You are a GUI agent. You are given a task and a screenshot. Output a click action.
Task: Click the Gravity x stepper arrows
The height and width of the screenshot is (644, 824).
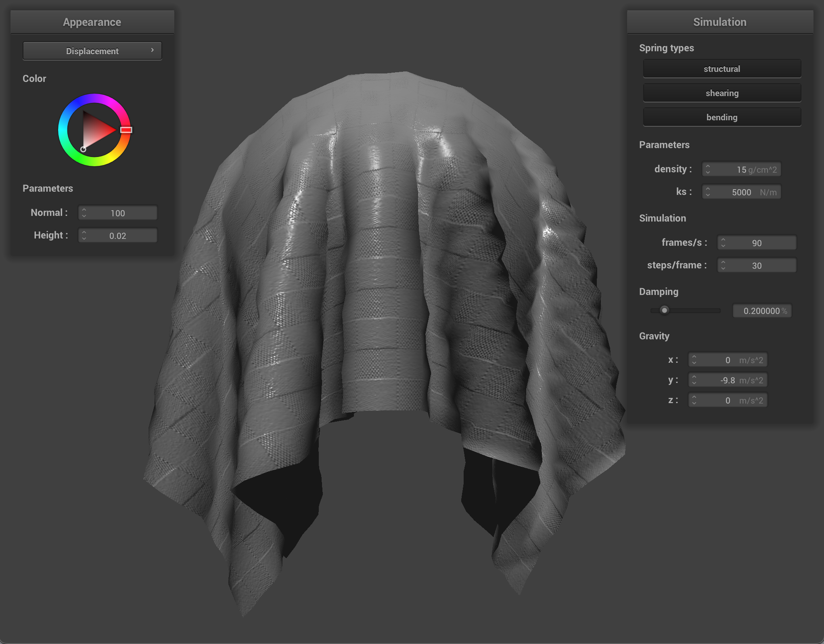[694, 360]
